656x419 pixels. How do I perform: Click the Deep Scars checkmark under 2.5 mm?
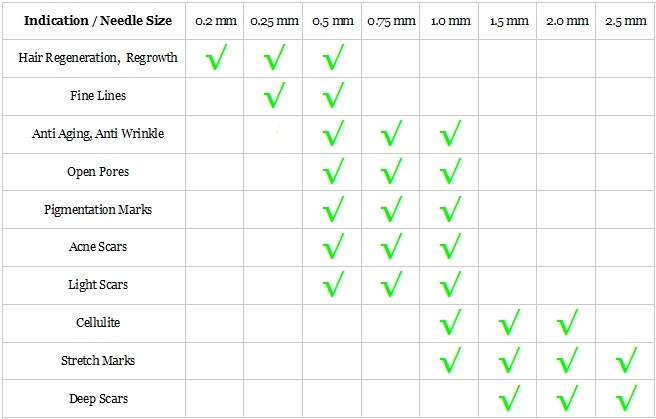click(626, 398)
